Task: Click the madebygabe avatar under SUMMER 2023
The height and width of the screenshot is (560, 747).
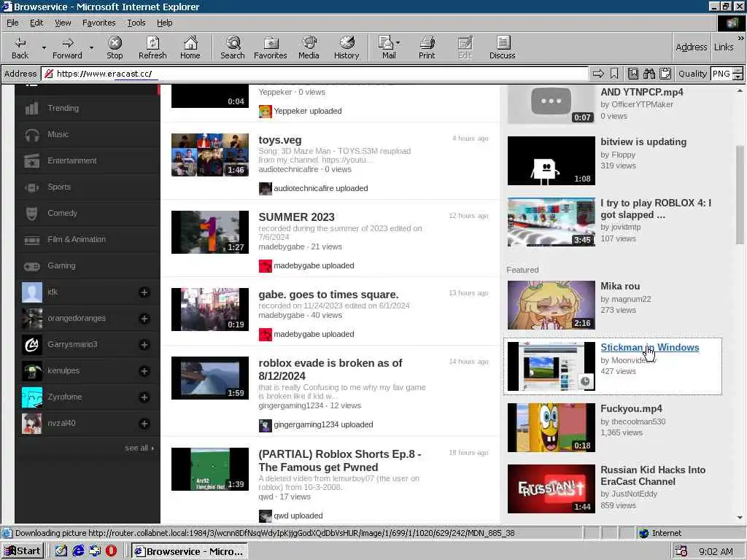Action: pos(265,265)
